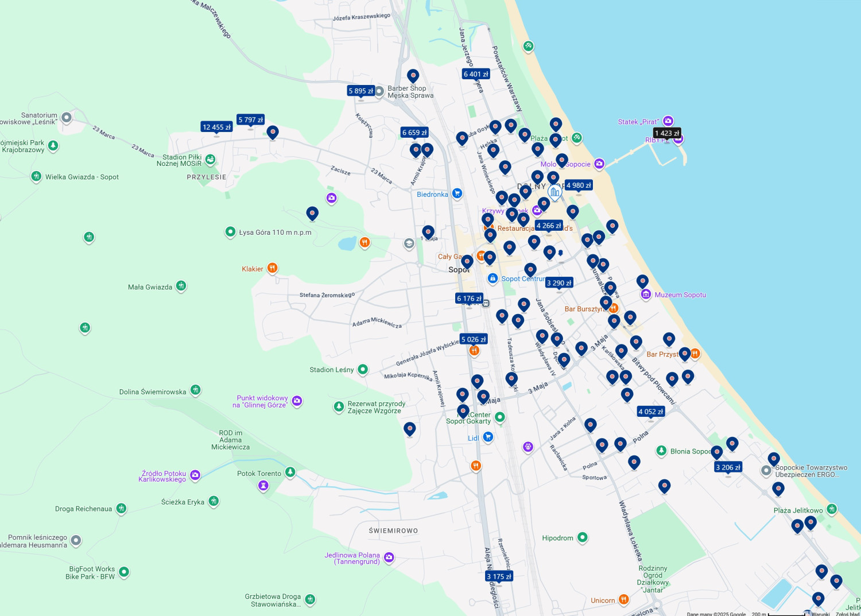Click the Lidl shopping cart icon
Screen dimensions: 861x616
coord(488,437)
